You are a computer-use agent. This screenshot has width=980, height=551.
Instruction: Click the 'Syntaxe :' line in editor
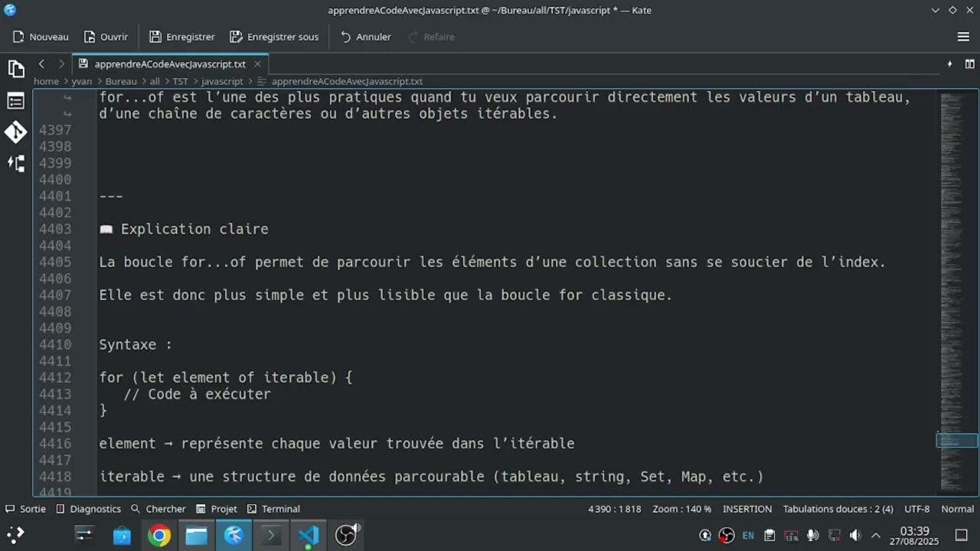(136, 344)
